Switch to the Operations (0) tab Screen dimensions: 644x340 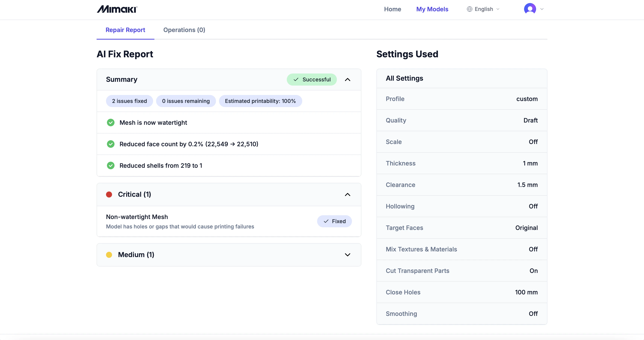[184, 30]
